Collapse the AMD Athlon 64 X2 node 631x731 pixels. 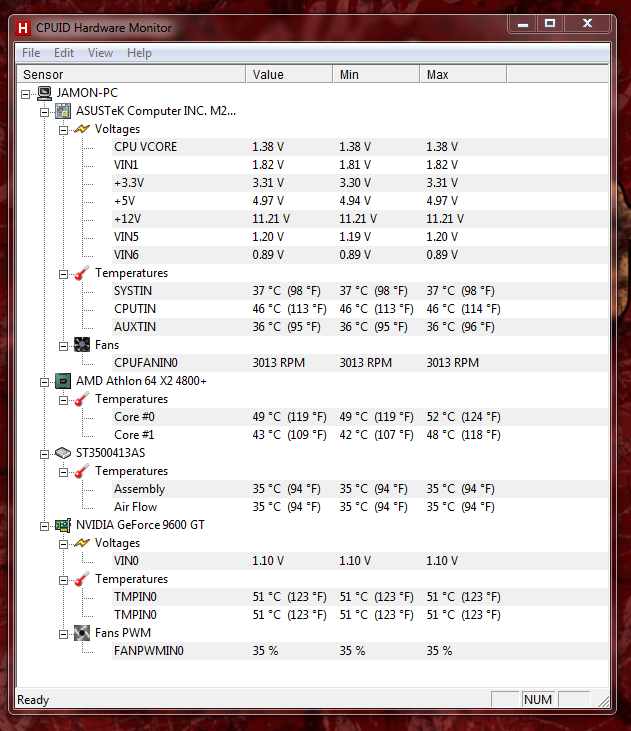coord(44,382)
